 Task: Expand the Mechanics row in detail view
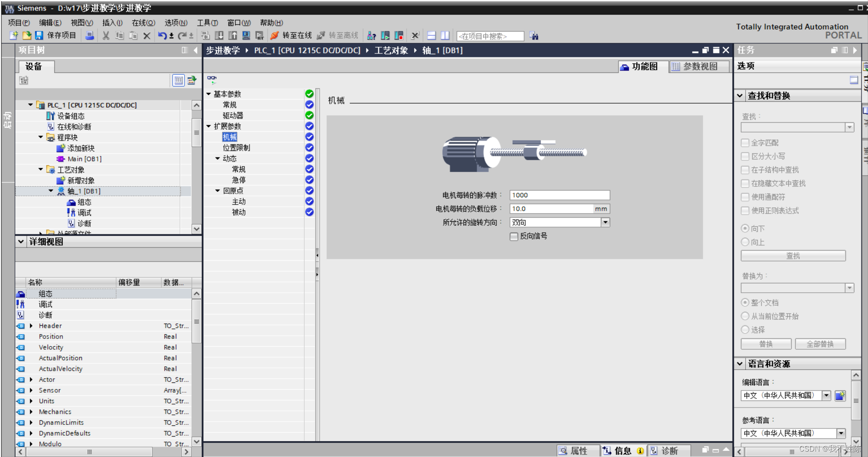coord(30,412)
